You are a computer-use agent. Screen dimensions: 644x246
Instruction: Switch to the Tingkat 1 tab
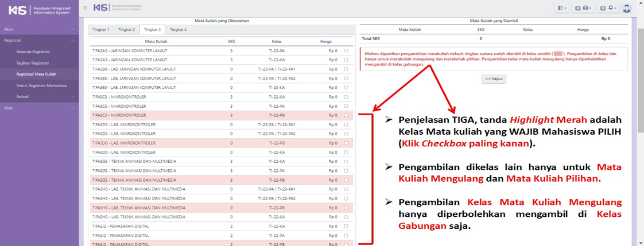[100, 29]
